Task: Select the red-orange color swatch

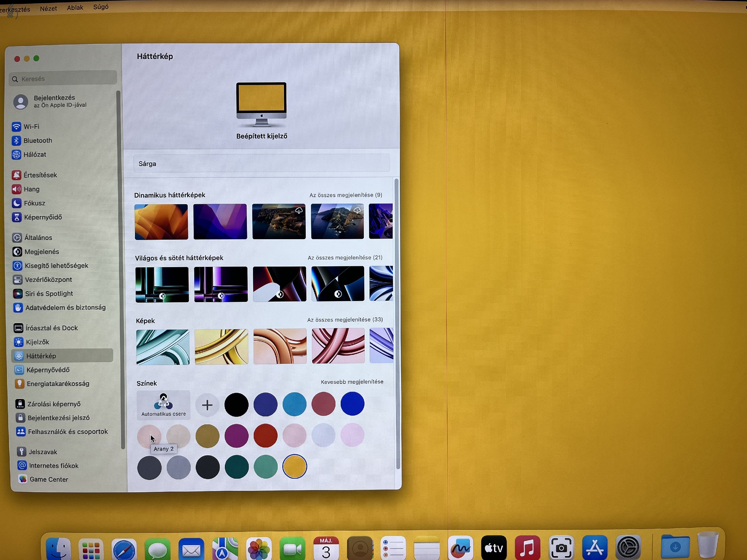Action: (265, 436)
